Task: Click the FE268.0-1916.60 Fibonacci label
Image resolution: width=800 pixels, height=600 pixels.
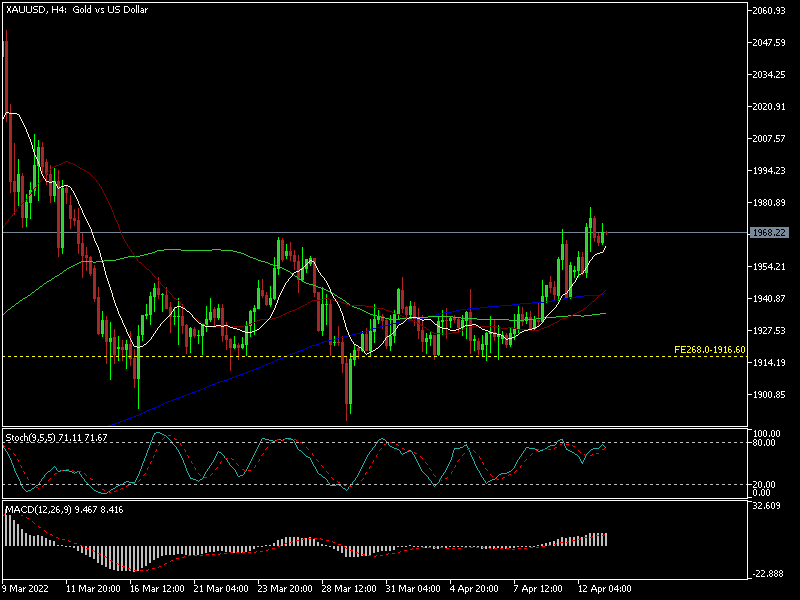Action: click(708, 350)
